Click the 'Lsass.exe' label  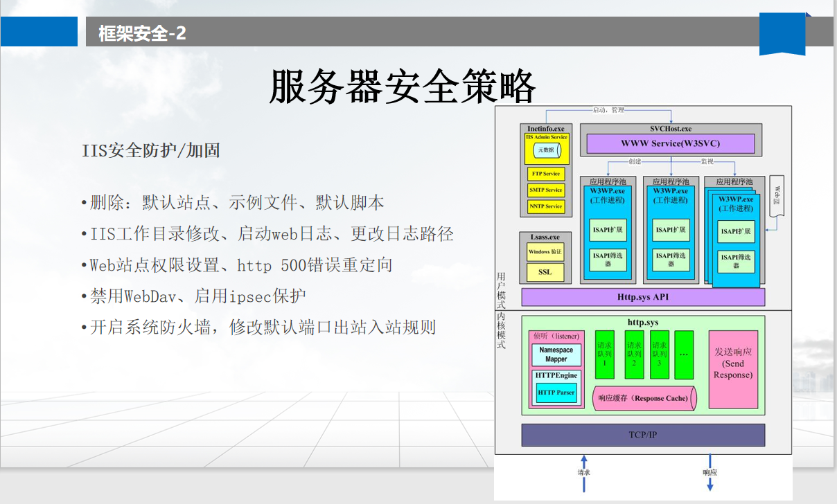tap(545, 237)
